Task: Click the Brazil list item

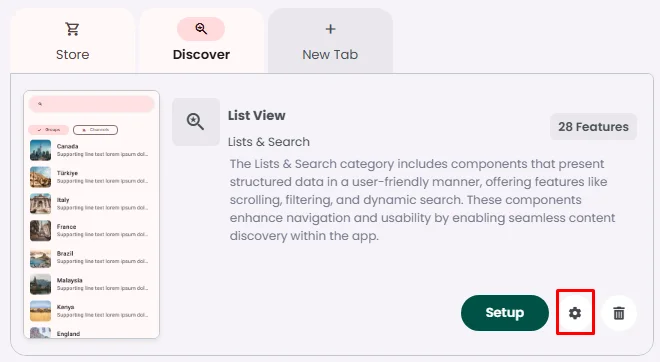Action: (92, 257)
